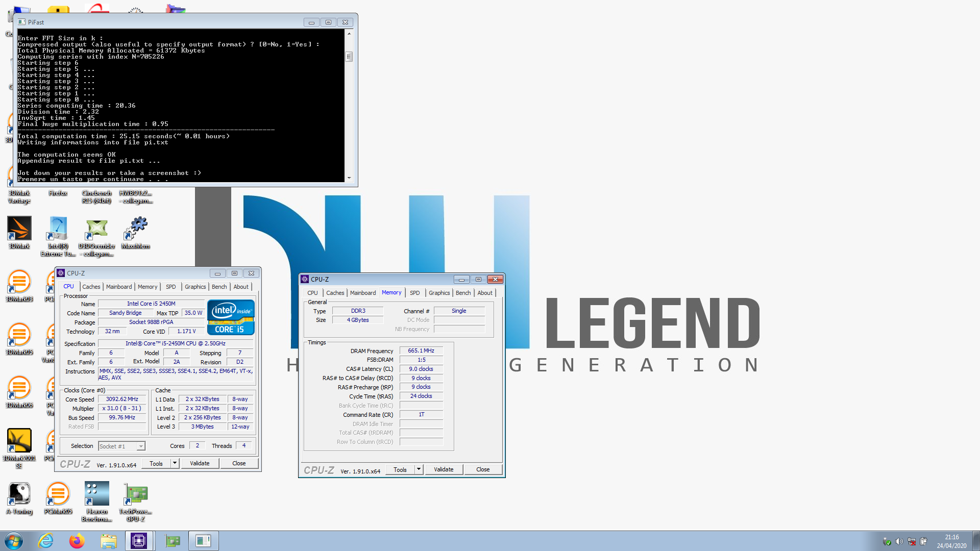Image resolution: width=980 pixels, height=551 pixels.
Task: Click the Max TDP 35.0 W value
Action: pyautogui.click(x=193, y=313)
